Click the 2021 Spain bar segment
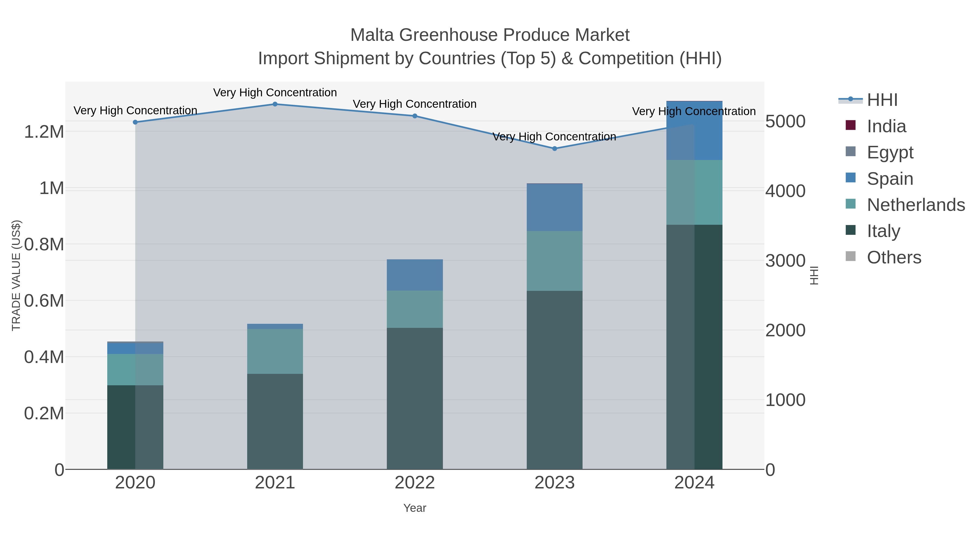This screenshot has width=980, height=551. 275,326
